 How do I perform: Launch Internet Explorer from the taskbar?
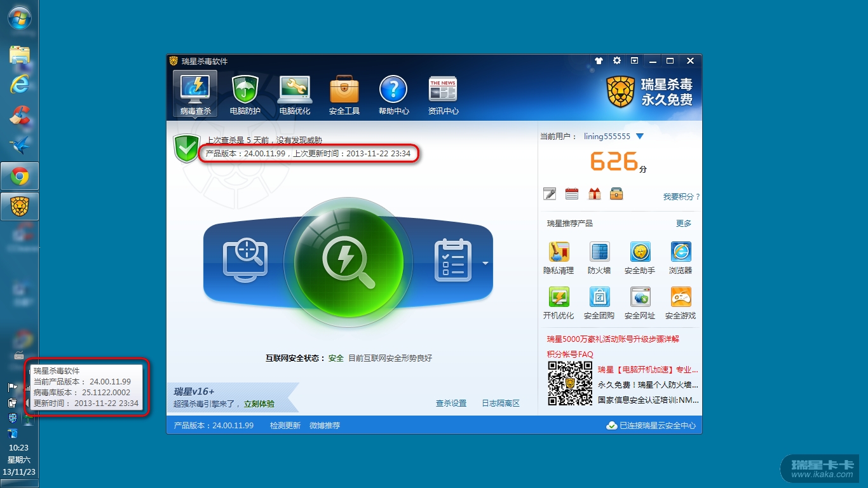point(20,83)
